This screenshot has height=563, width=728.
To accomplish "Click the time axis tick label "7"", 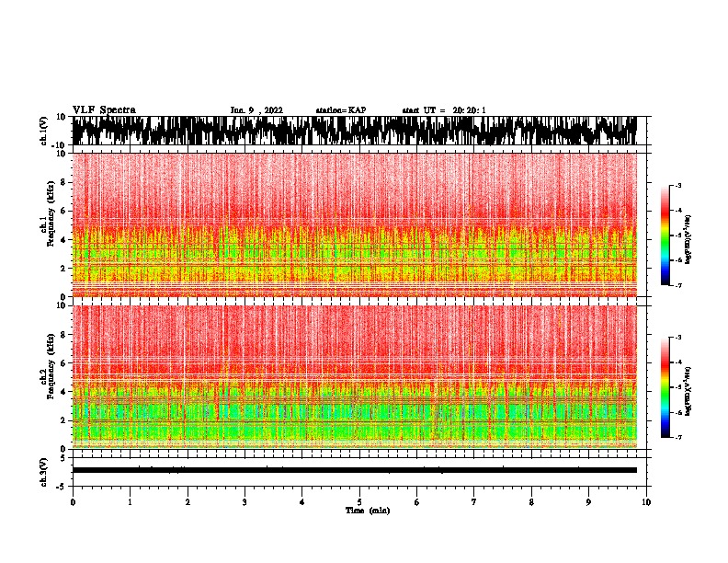I will (x=474, y=502).
